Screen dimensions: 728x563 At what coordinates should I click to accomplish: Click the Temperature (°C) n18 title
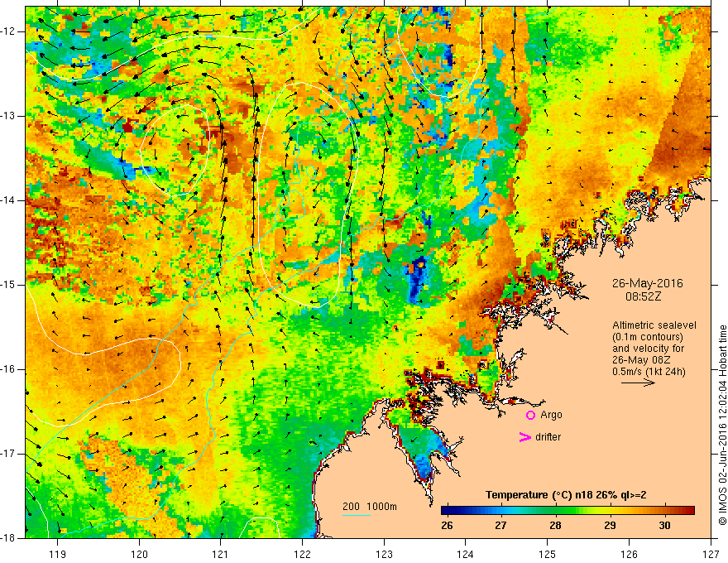[566, 495]
